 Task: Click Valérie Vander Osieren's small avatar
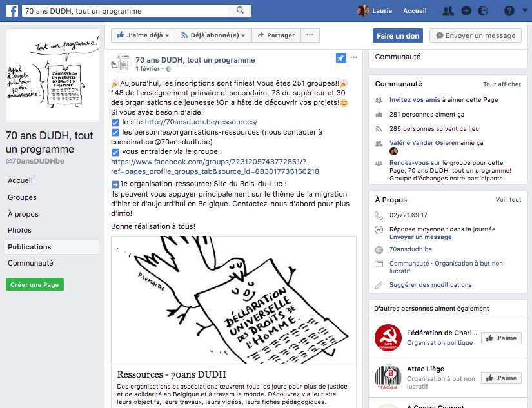[x=393, y=151]
